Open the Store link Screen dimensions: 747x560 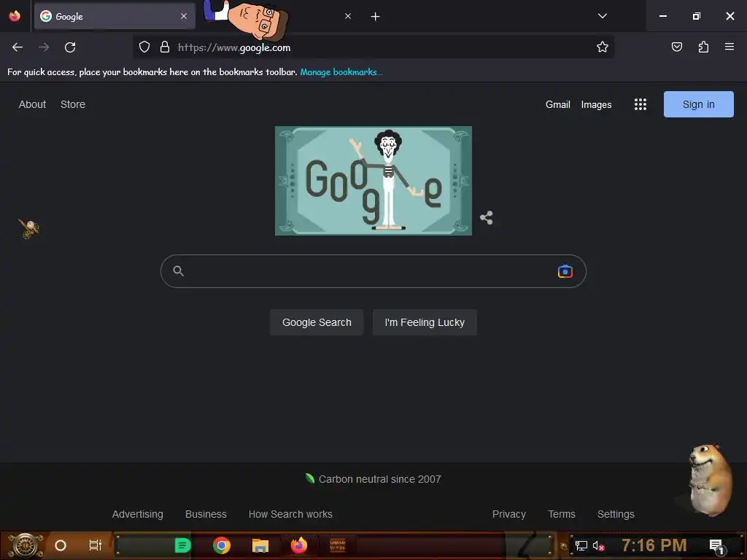point(73,104)
